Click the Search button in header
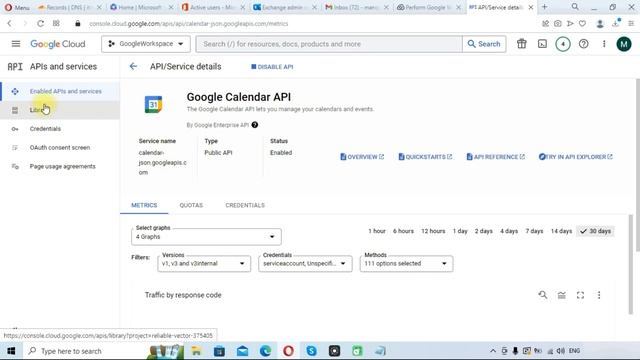 tap(484, 44)
